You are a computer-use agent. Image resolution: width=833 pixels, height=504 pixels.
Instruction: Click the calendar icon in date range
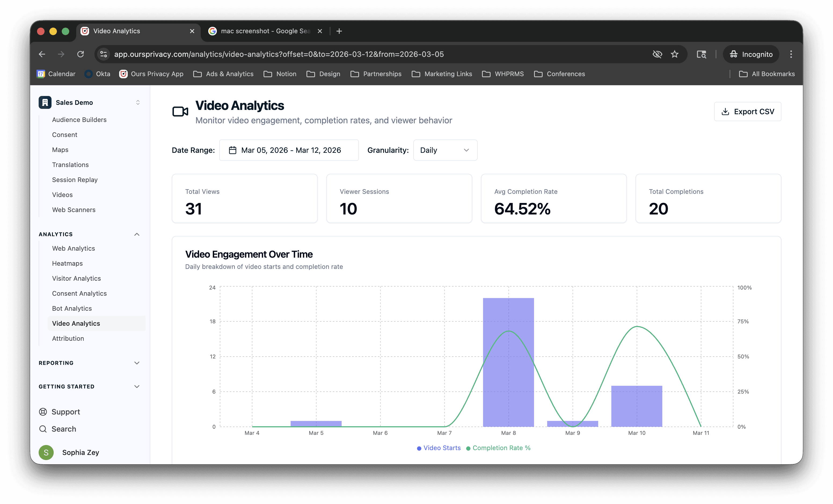pyautogui.click(x=233, y=150)
